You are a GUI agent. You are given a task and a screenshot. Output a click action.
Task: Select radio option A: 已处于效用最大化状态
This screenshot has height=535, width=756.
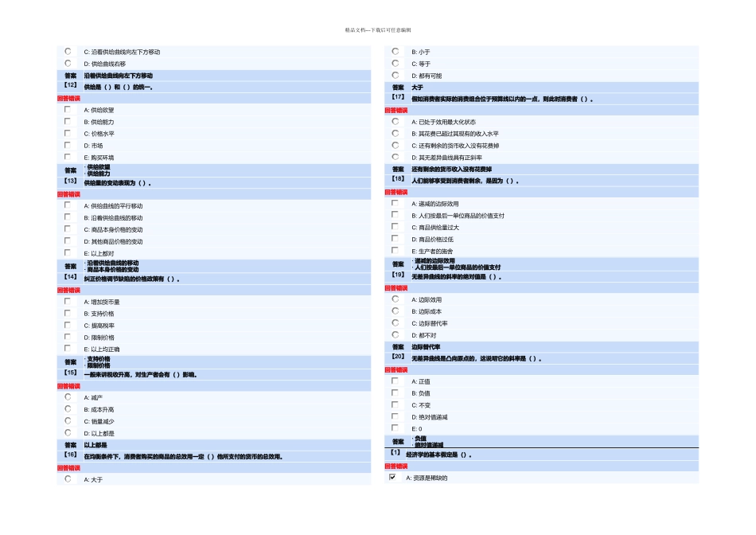[x=396, y=122]
